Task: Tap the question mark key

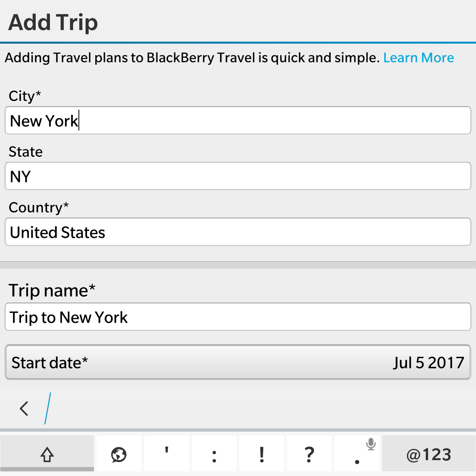Action: [309, 454]
